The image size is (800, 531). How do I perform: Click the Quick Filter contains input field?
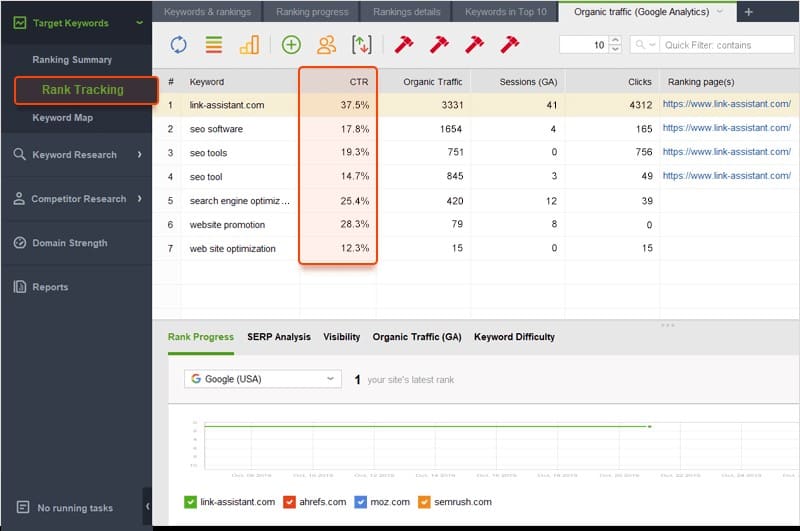[727, 45]
